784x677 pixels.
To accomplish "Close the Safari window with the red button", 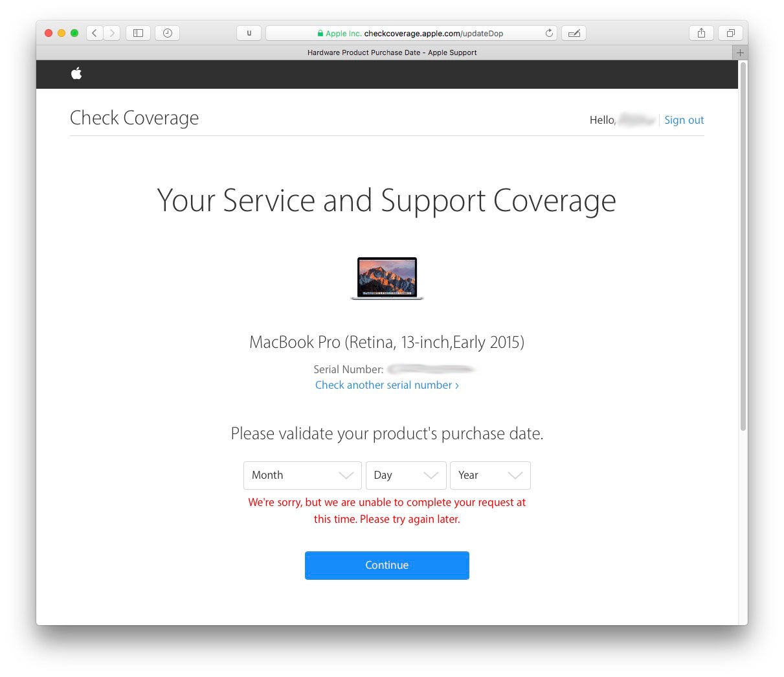I will pos(49,33).
